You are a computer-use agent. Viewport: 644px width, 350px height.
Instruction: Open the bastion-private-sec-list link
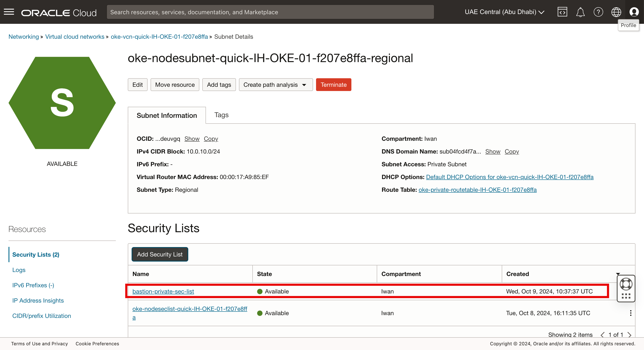pos(163,291)
